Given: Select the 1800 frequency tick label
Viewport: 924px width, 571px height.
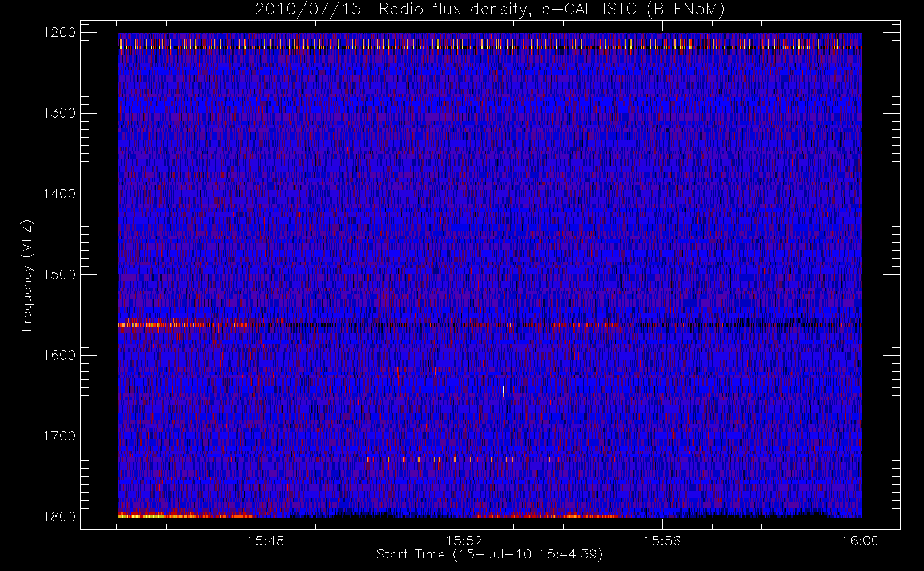Looking at the screenshot, I should point(59,517).
